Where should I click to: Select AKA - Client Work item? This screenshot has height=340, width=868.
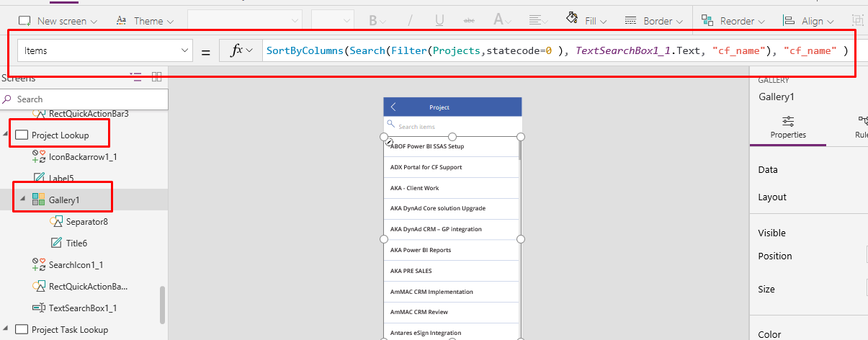451,188
